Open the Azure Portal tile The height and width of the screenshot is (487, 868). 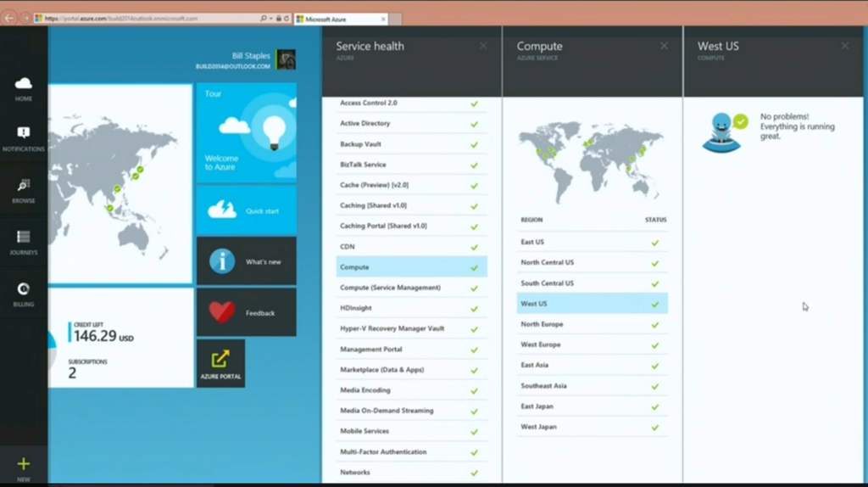[x=221, y=363]
